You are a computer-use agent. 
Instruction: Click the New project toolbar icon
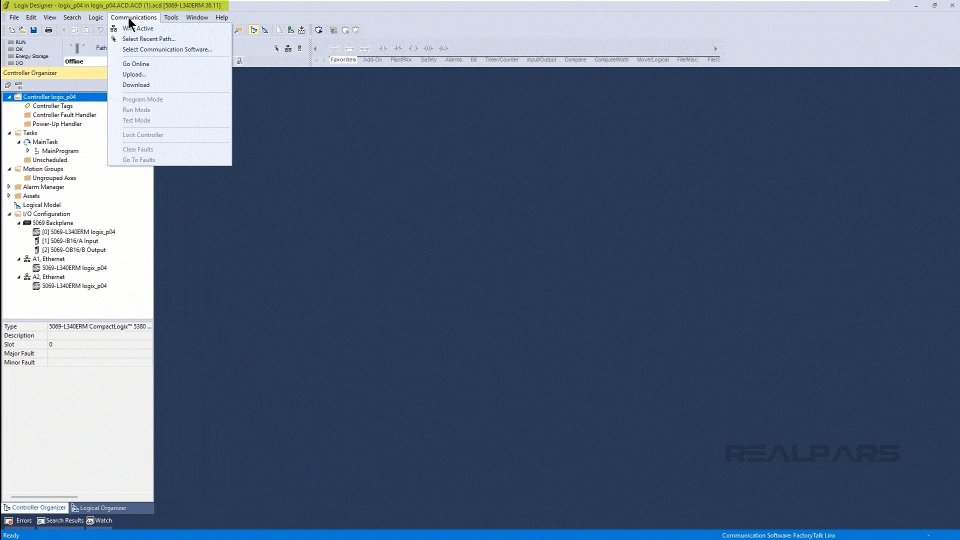click(x=12, y=30)
